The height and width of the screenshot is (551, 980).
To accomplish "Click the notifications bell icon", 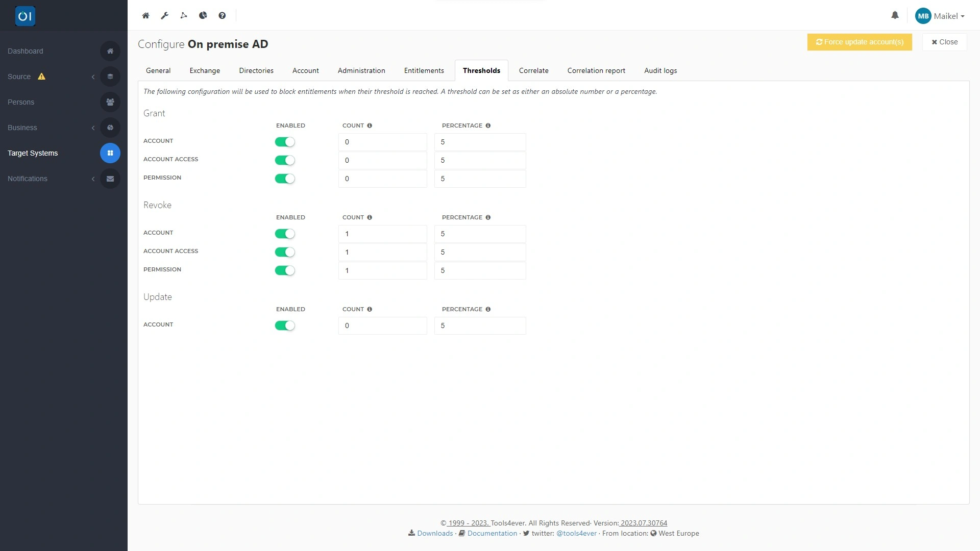I will (x=895, y=15).
